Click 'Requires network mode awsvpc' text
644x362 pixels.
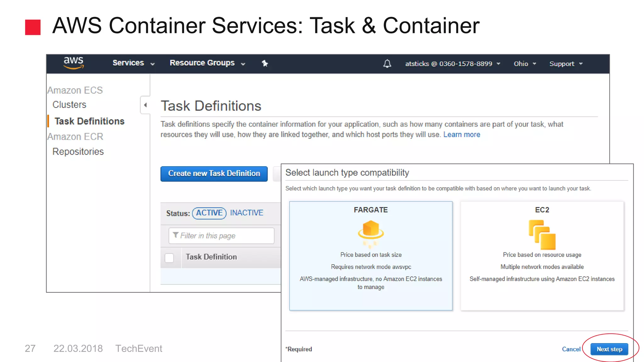coord(371,267)
